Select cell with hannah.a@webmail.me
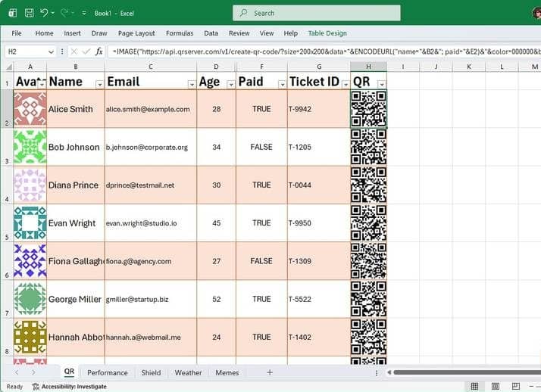This screenshot has width=541, height=392. click(151, 338)
